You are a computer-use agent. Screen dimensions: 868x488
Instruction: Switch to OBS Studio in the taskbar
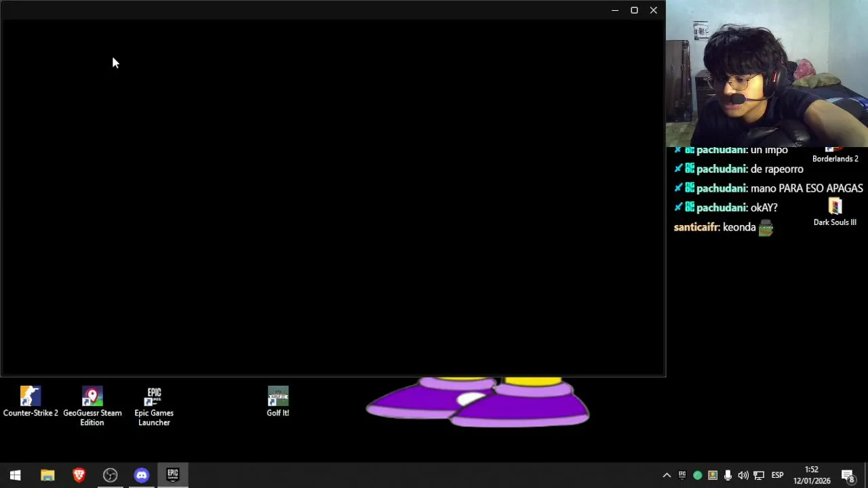110,475
